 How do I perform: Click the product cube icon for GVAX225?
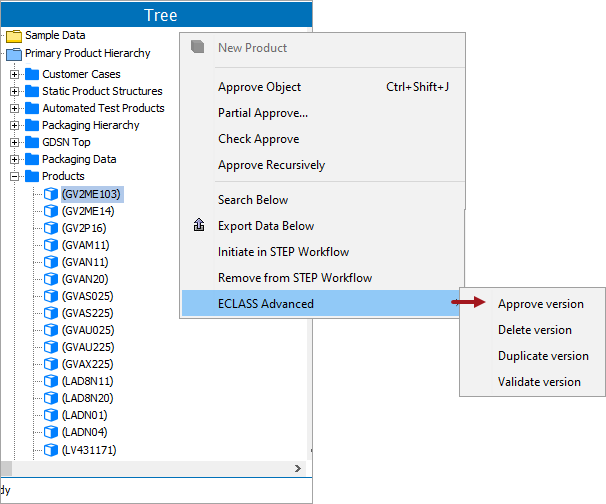[51, 364]
